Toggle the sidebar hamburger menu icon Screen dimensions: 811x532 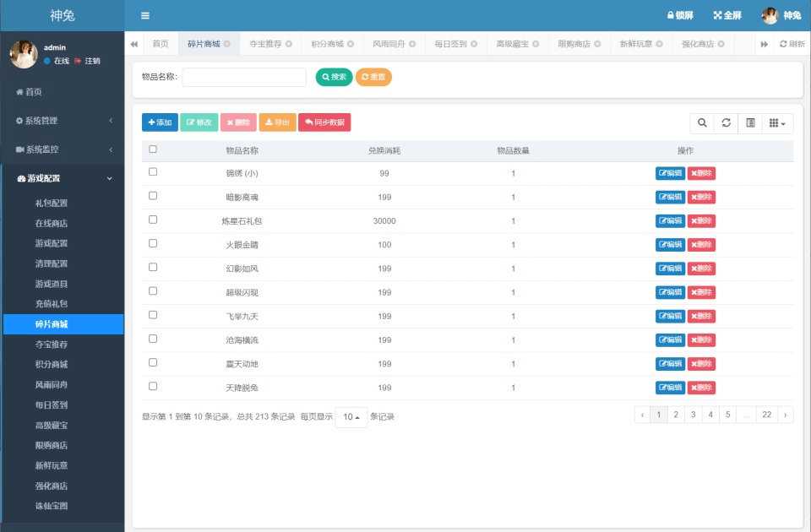tap(145, 15)
